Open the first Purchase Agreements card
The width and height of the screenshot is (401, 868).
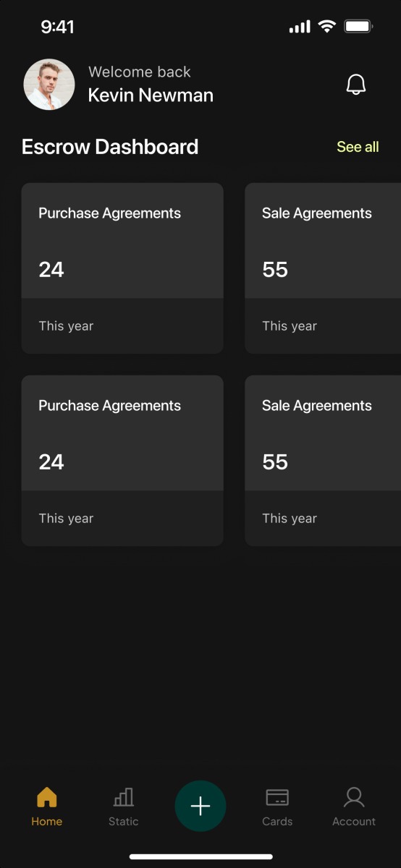point(122,268)
